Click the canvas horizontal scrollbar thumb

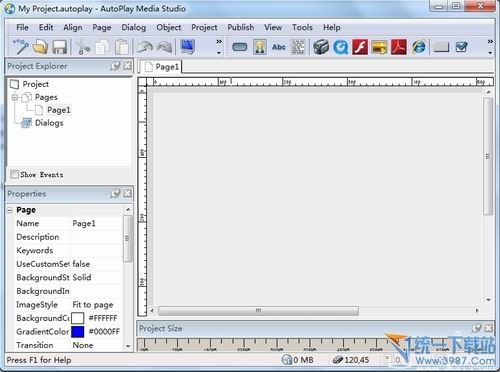tap(258, 311)
